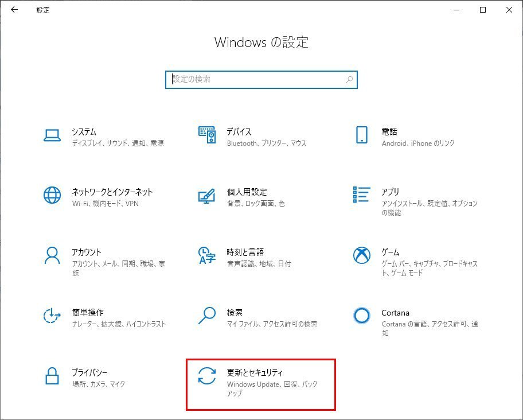
Task: Open the ゲーム Xbox icon
Action: [x=361, y=255]
